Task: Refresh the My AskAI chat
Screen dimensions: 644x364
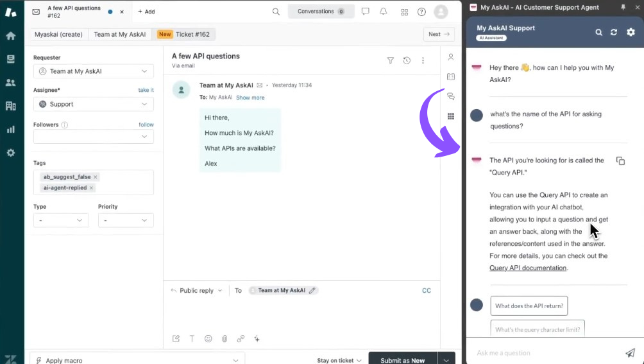Action: 614,32
